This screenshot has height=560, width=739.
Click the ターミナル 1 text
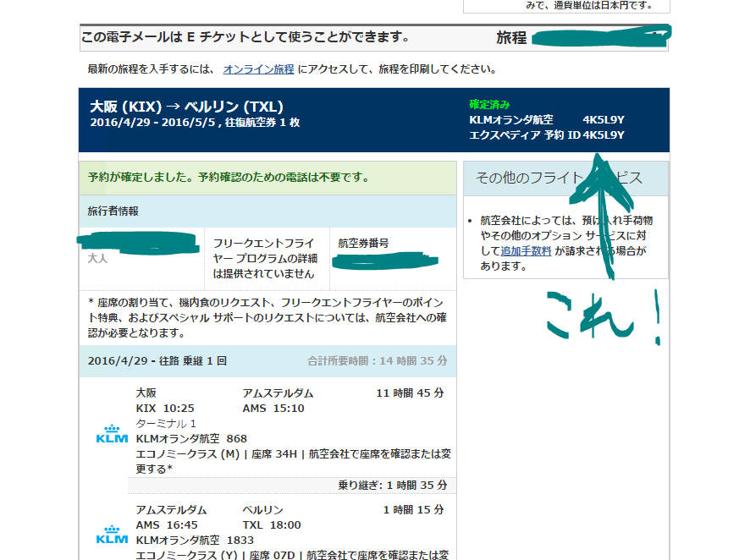(166, 424)
